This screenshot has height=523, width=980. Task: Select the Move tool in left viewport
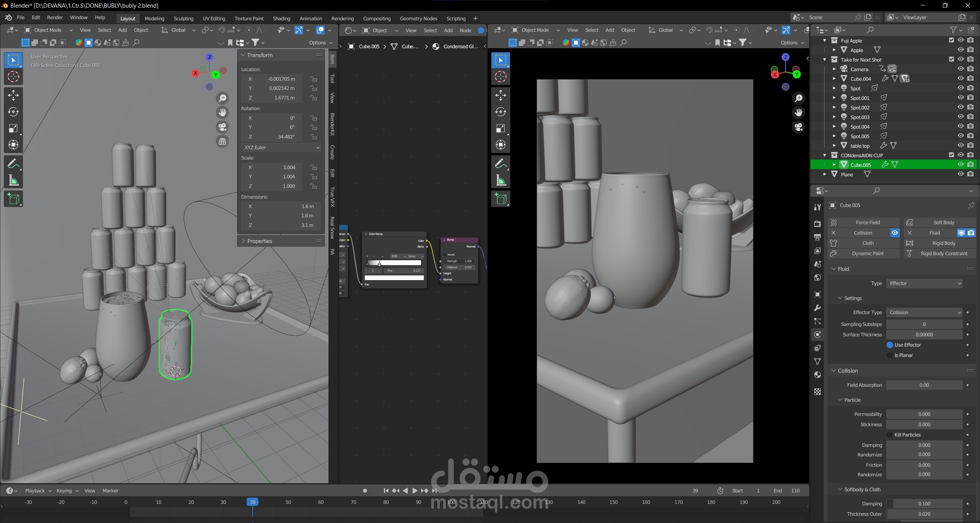click(13, 95)
